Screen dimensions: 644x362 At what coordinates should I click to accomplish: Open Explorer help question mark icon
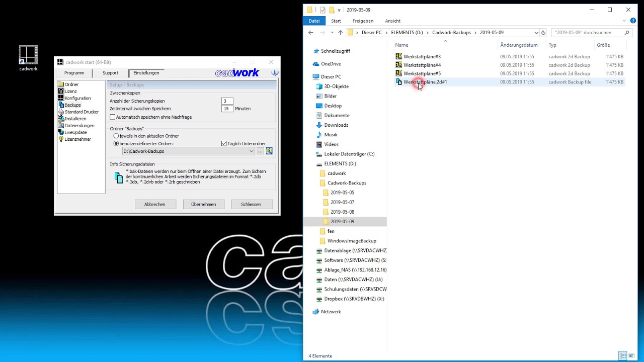click(x=633, y=21)
